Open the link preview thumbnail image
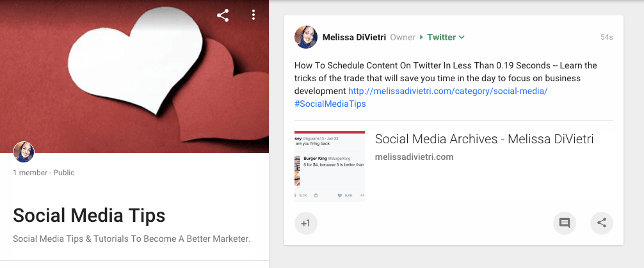Viewport: 644px width, 268px height. click(x=330, y=166)
